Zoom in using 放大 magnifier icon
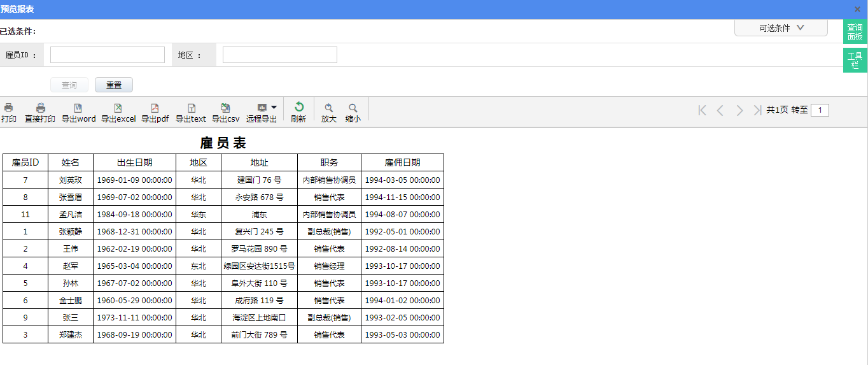The image size is (868, 365). click(329, 108)
